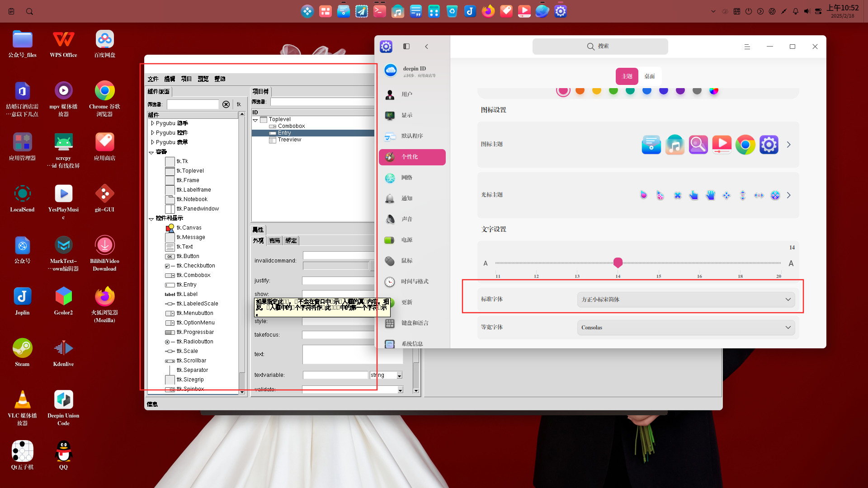
Task: Switch to 绑定 bindings properties tab
Action: [291, 241]
